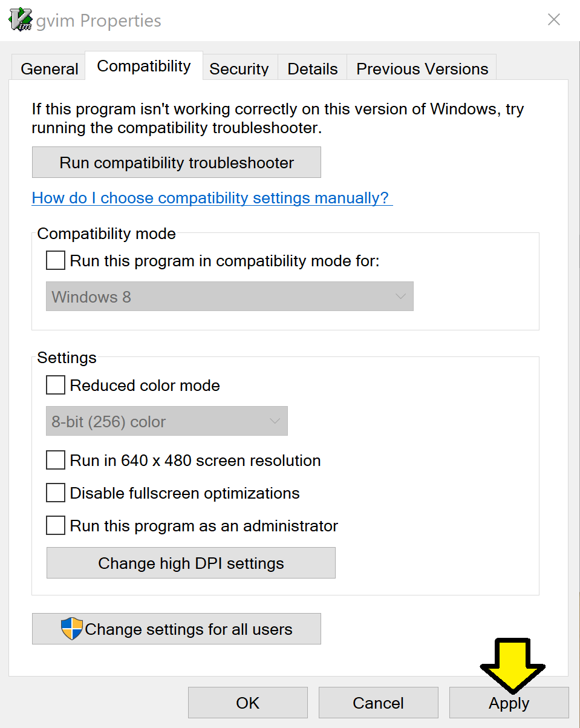
Task: Go to the Details tab
Action: (313, 68)
